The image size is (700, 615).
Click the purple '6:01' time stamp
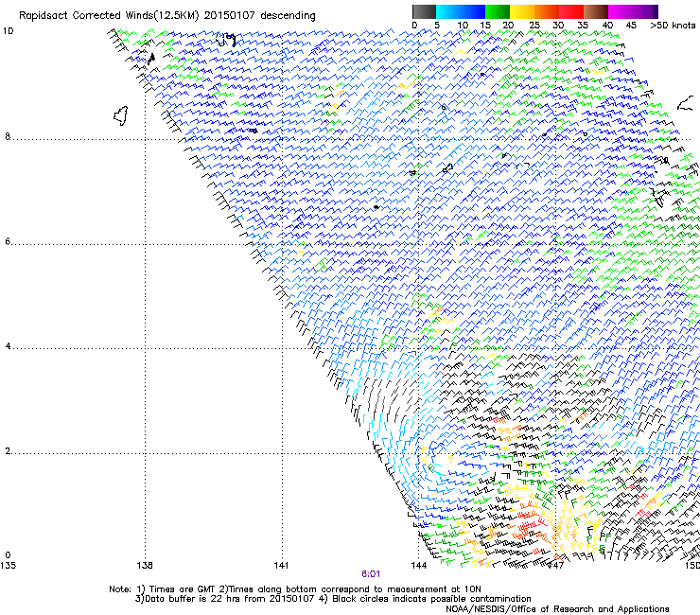[371, 574]
